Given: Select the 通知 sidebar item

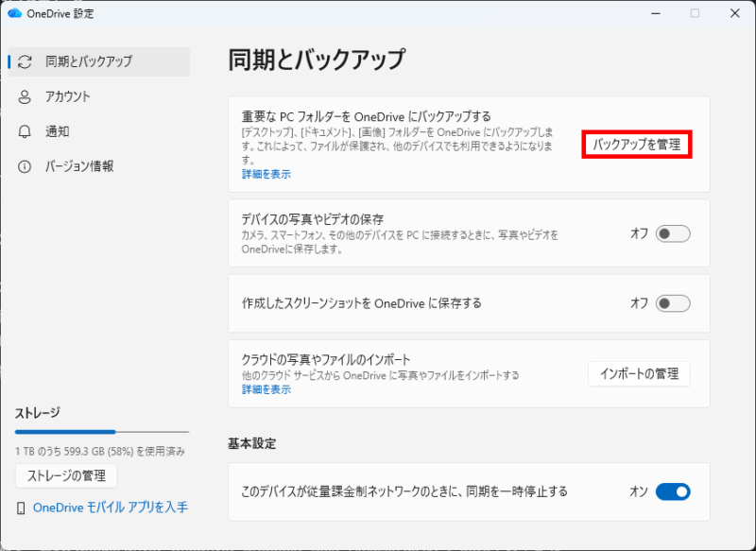Looking at the screenshot, I should click(58, 131).
